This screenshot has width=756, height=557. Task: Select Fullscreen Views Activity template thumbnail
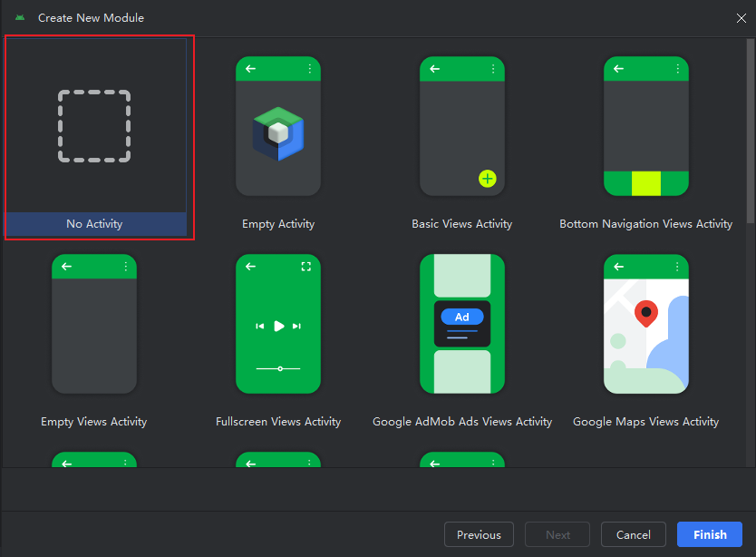(278, 324)
